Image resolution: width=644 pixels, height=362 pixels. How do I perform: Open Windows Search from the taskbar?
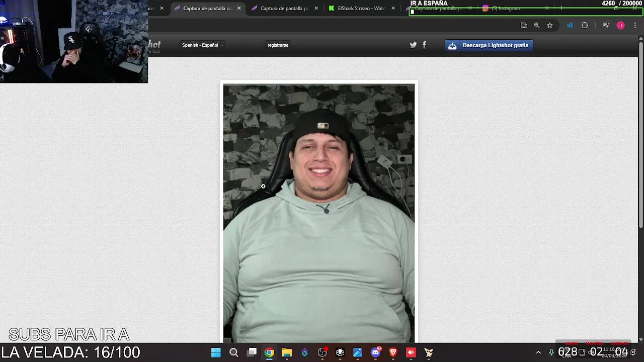point(233,352)
